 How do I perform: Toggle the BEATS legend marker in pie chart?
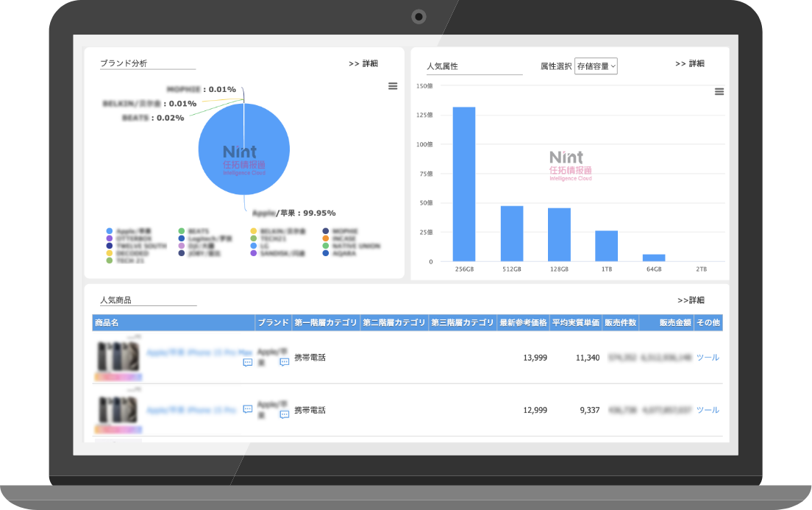182,231
